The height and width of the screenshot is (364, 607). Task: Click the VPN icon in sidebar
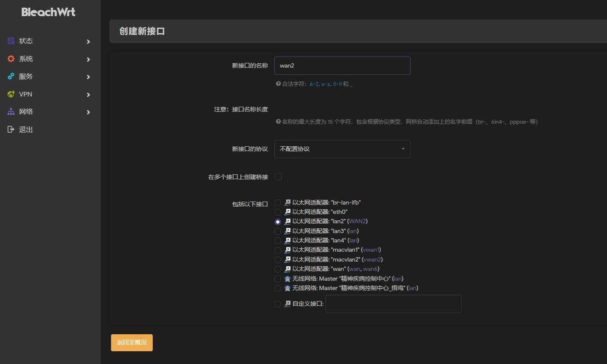(11, 94)
